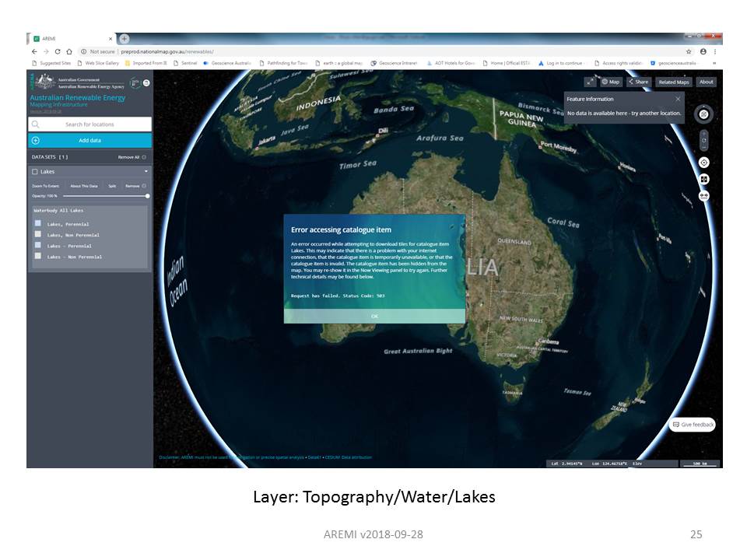Dismiss error dialog with OK button
This screenshot has height=560, width=747.
tap(374, 317)
